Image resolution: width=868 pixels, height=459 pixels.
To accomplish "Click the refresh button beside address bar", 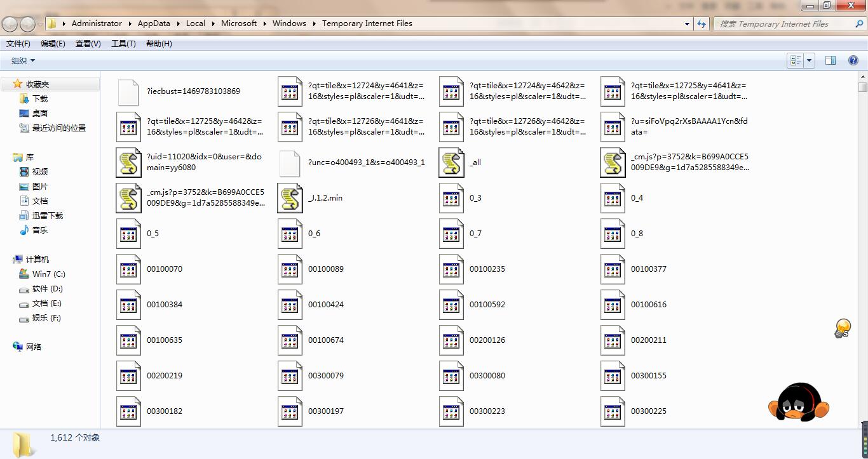I will click(702, 23).
